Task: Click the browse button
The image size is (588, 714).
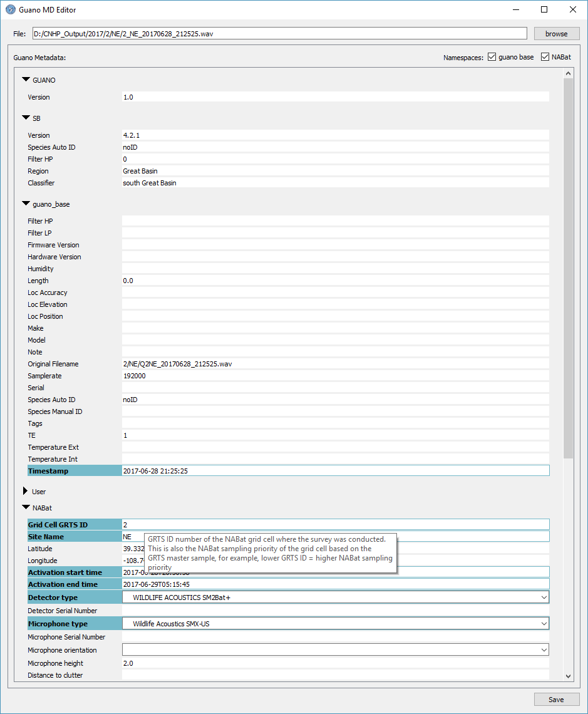Action: (x=556, y=34)
